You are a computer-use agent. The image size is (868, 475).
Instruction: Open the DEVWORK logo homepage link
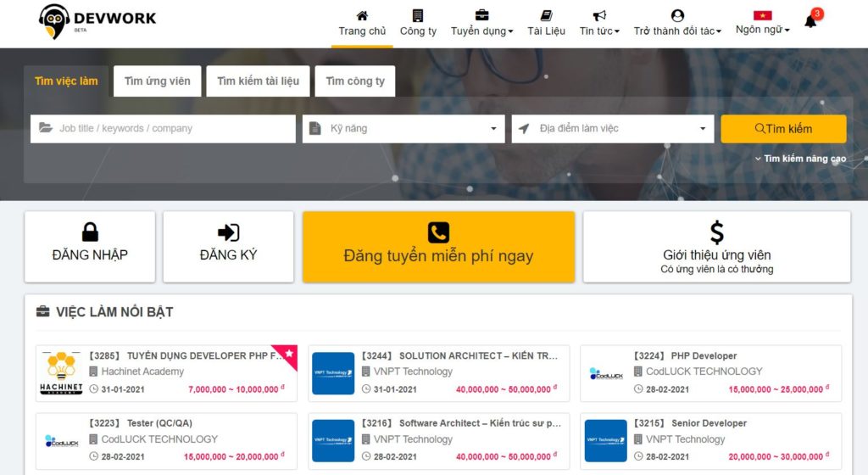pyautogui.click(x=97, y=22)
